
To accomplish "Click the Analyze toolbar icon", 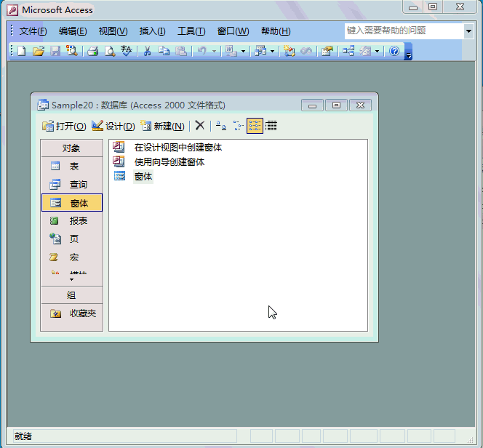I will 260,51.
